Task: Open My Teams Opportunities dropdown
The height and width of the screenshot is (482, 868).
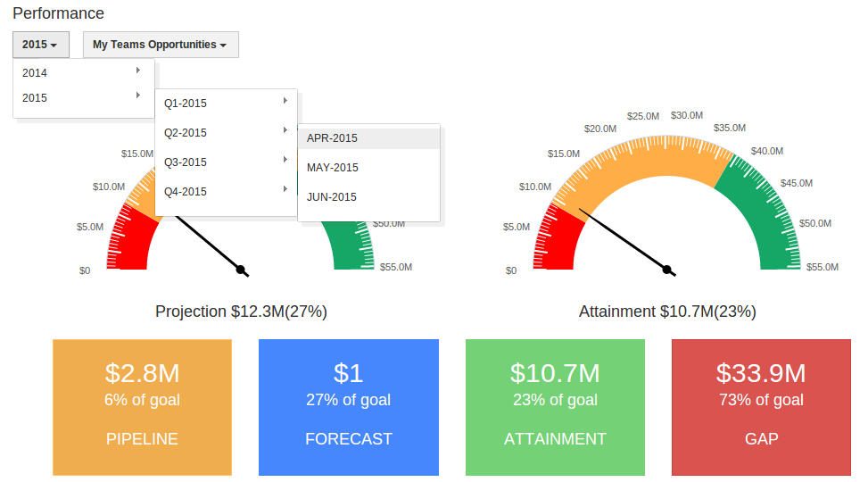Action: click(161, 45)
